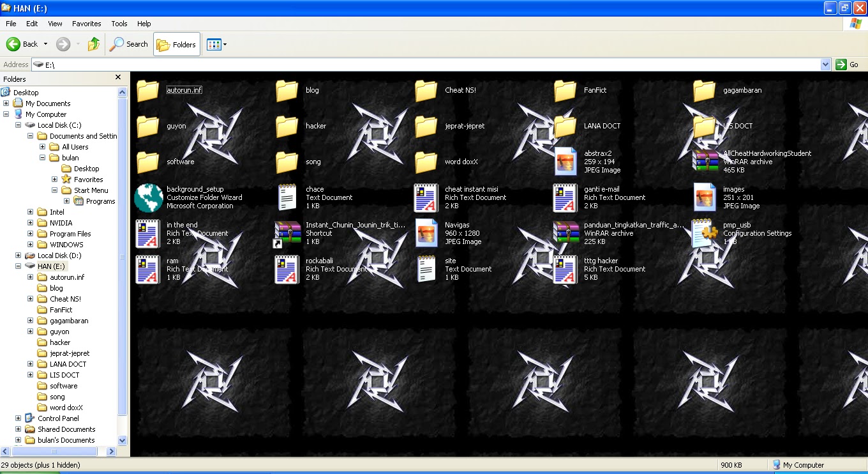Select Documents and Settings tree folder
The width and height of the screenshot is (868, 474).
84,136
